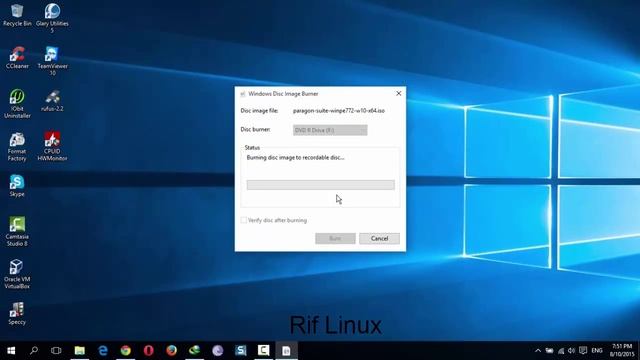640x360 pixels.
Task: Launch Opera browser from the taskbar
Action: (x=149, y=350)
